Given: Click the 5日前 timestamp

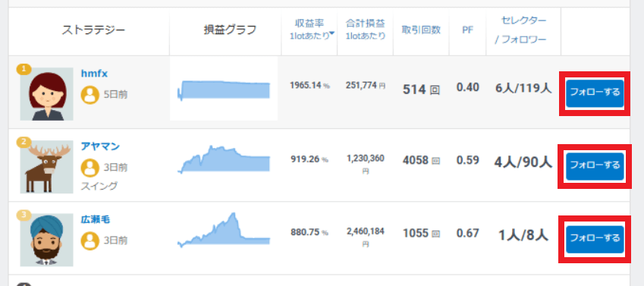Looking at the screenshot, I should [115, 95].
